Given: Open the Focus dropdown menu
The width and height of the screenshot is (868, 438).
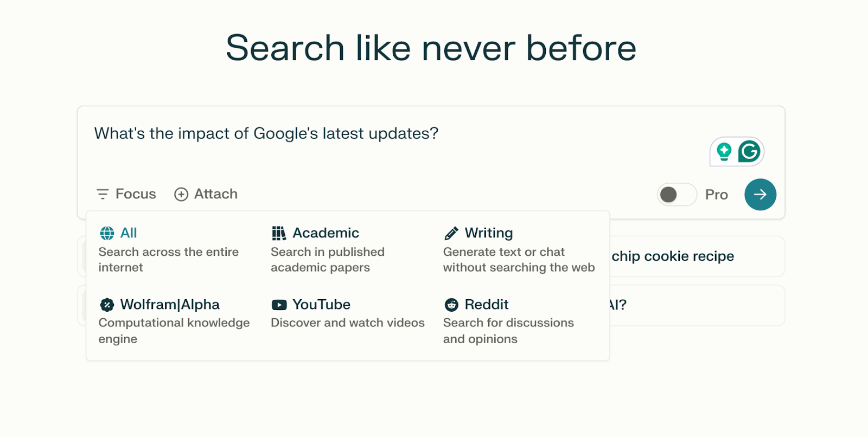Looking at the screenshot, I should tap(126, 194).
